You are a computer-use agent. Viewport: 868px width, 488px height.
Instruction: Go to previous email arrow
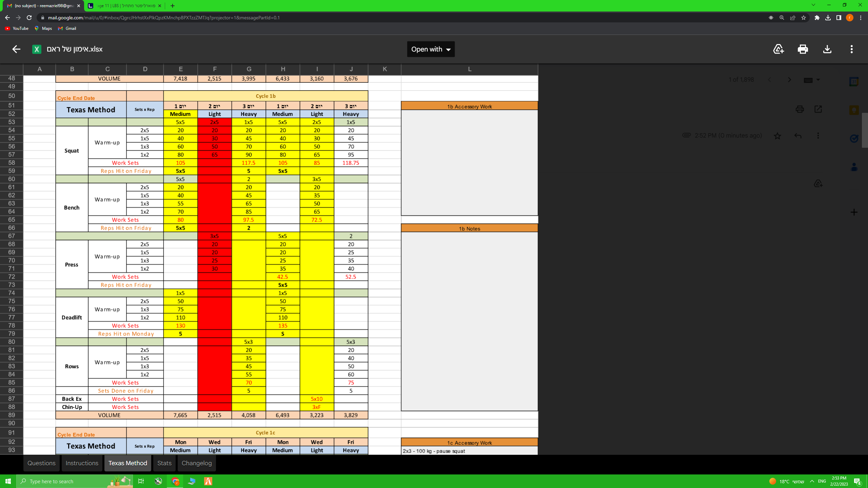[769, 80]
